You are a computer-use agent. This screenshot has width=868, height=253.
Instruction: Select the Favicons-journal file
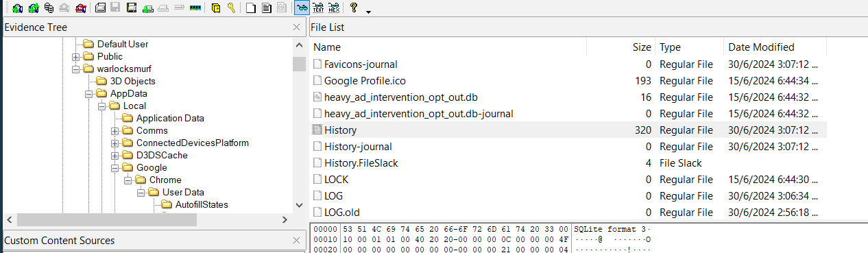pos(361,64)
